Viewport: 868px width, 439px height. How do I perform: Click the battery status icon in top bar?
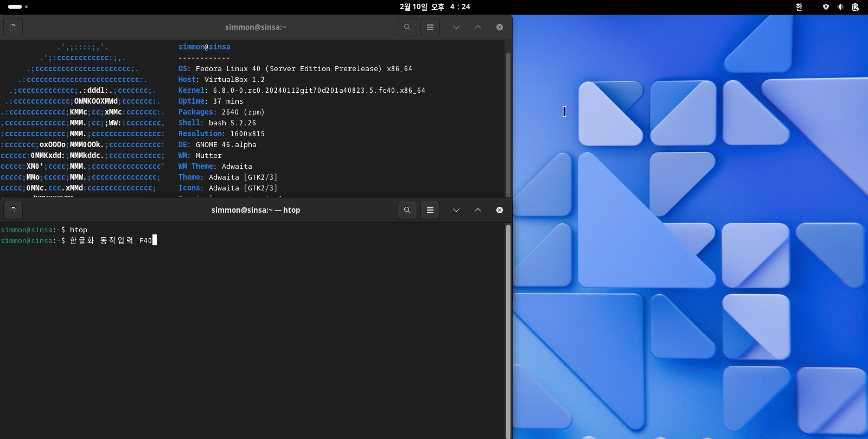click(856, 7)
